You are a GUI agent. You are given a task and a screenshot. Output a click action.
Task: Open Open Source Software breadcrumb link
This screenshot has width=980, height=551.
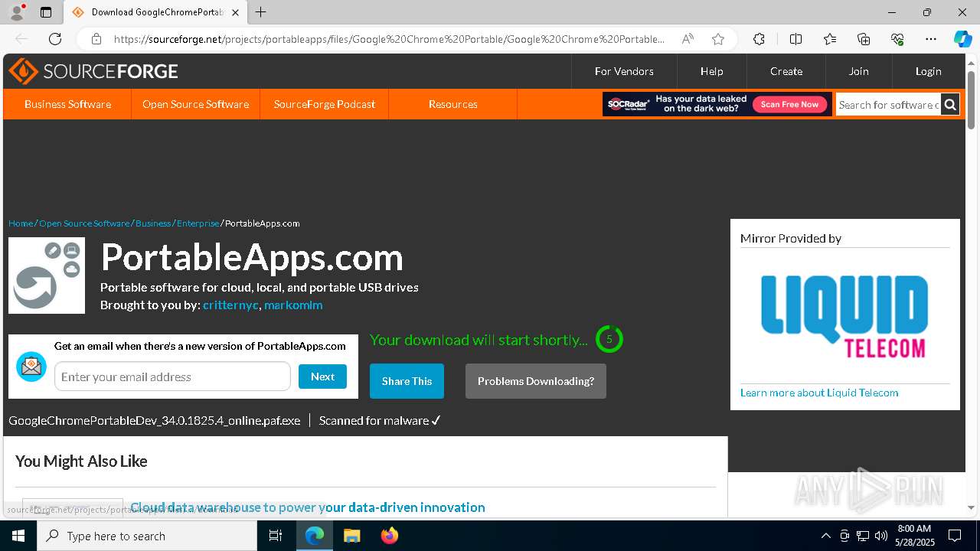84,223
